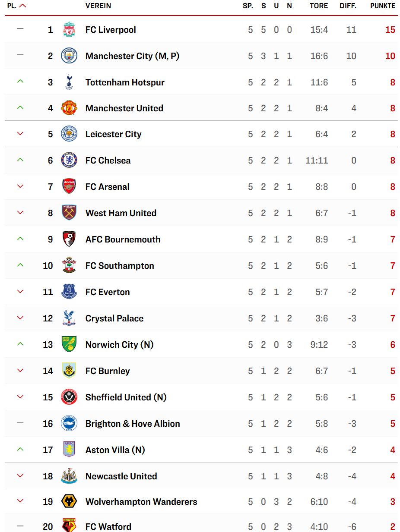Click the Manchester City club crest
The image size is (400, 532).
coord(69,56)
